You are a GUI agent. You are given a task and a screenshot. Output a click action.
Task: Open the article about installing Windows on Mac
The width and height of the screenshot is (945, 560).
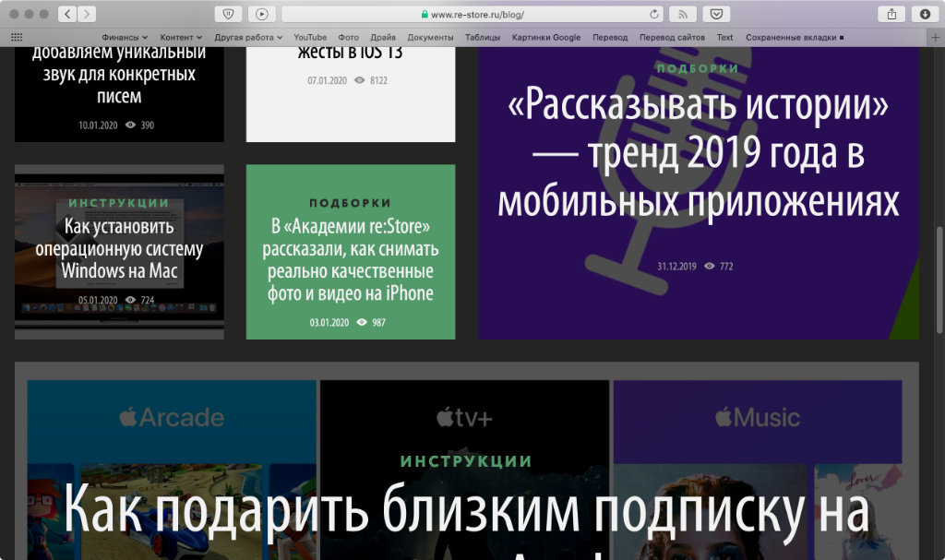[119, 249]
